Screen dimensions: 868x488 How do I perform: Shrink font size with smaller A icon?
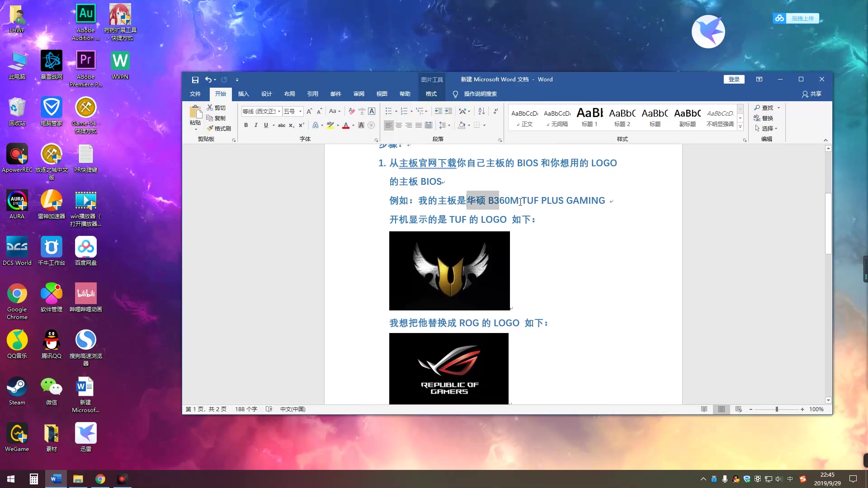pos(319,111)
